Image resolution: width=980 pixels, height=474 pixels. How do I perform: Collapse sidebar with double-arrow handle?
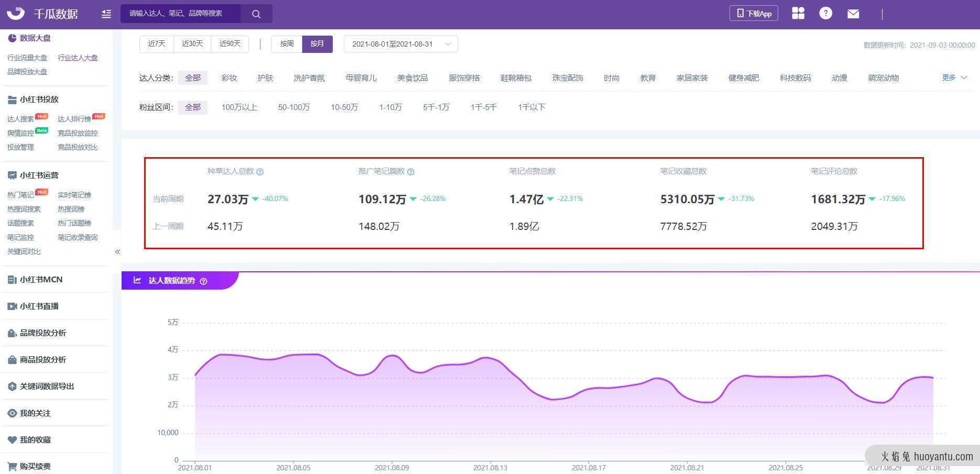[x=117, y=252]
